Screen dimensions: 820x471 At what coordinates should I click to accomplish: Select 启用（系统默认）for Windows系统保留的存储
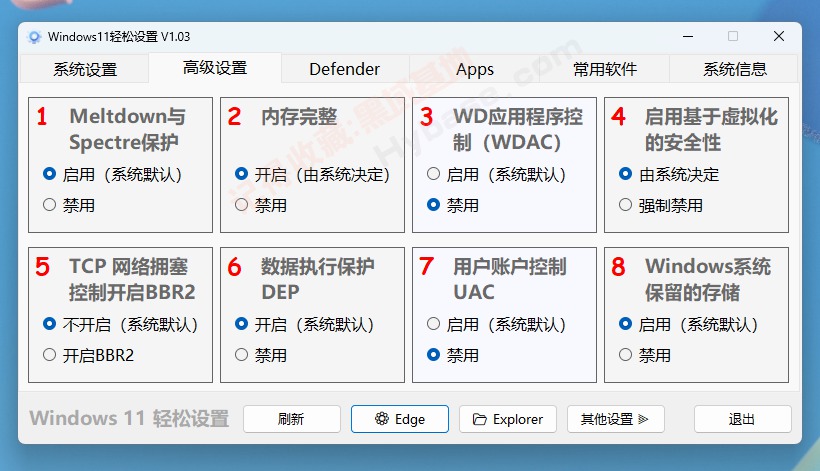(688, 324)
